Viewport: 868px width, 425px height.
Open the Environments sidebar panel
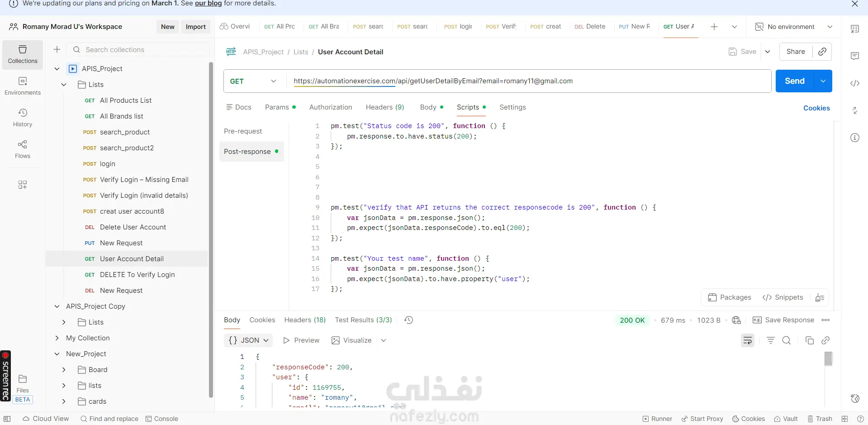[x=23, y=86]
